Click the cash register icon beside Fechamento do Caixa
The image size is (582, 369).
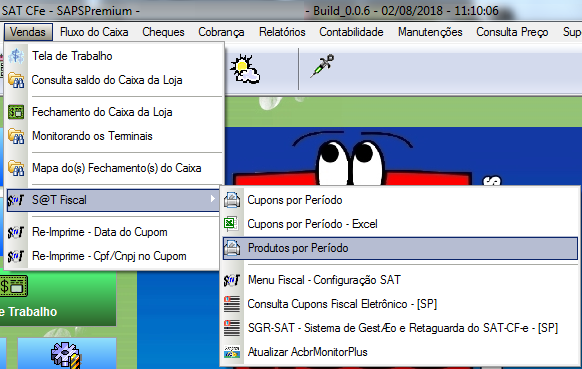pyautogui.click(x=16, y=112)
